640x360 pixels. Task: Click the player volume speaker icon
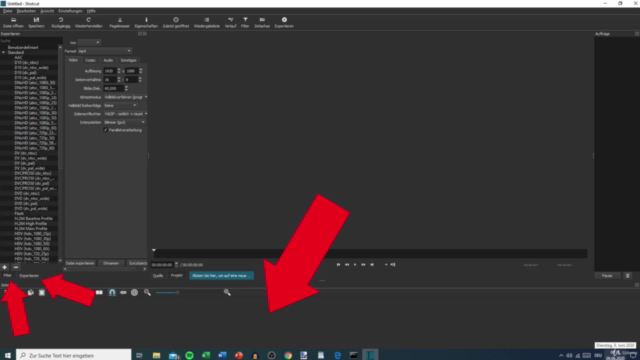tap(393, 264)
